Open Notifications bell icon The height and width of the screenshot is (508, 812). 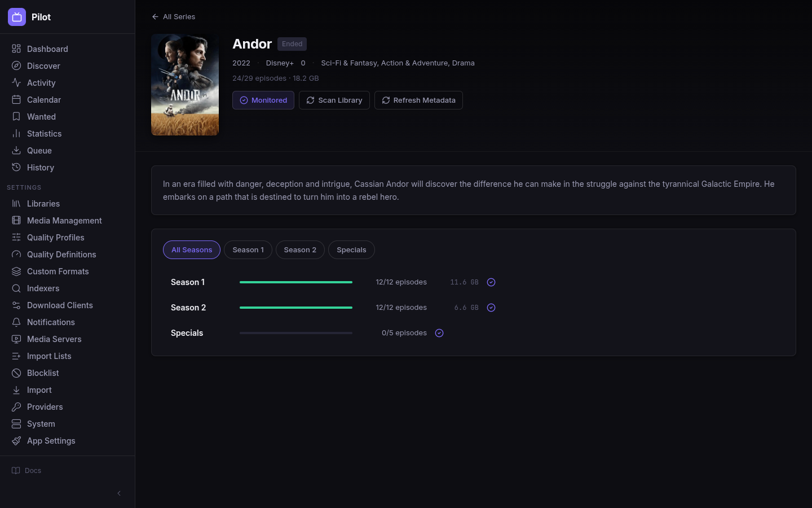(16, 322)
